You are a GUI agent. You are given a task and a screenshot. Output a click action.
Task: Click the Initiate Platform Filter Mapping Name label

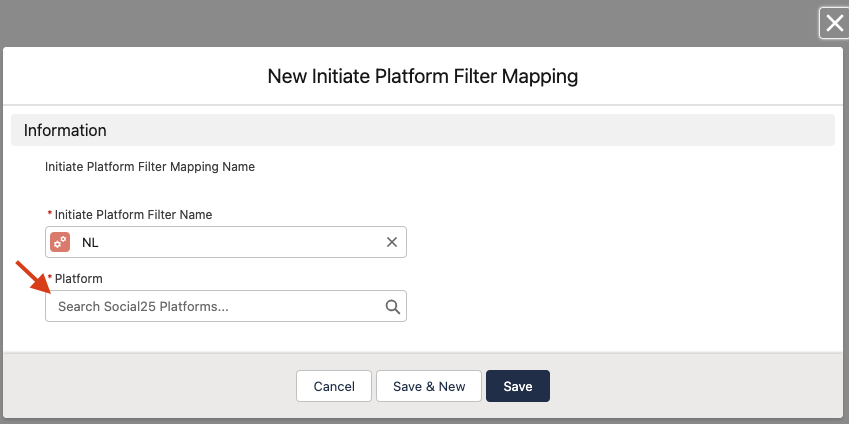point(150,167)
